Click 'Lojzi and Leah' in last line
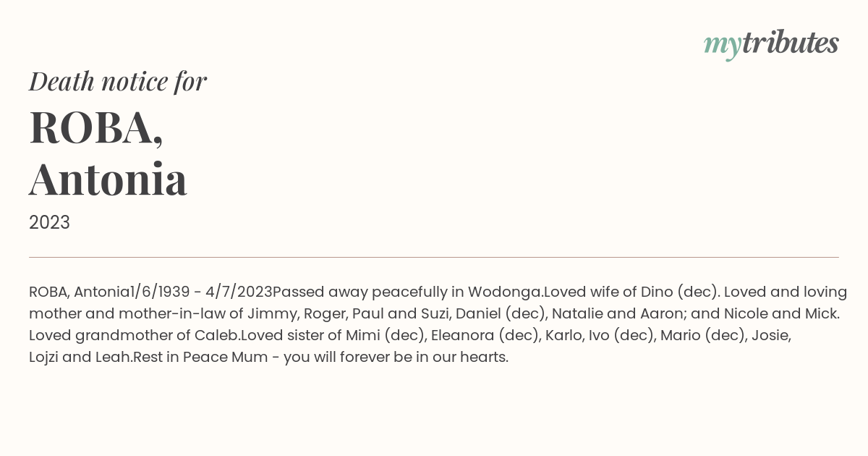Screen dimensions: 868x456 coord(80,357)
